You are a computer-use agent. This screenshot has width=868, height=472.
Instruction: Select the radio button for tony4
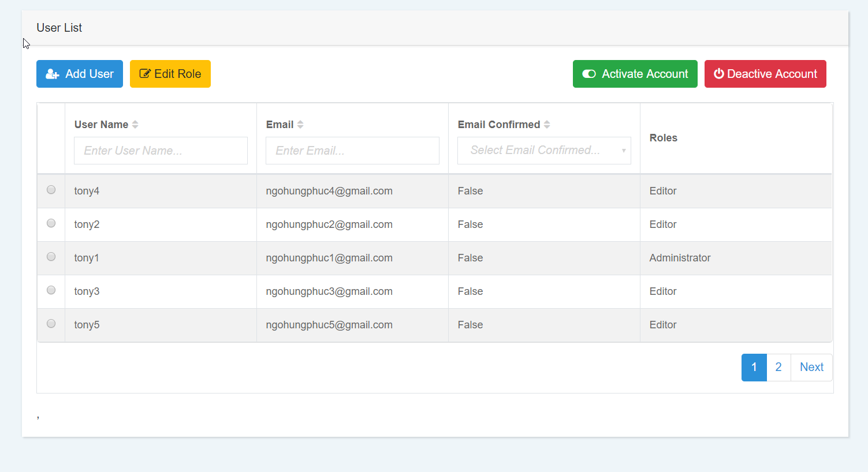click(x=51, y=190)
